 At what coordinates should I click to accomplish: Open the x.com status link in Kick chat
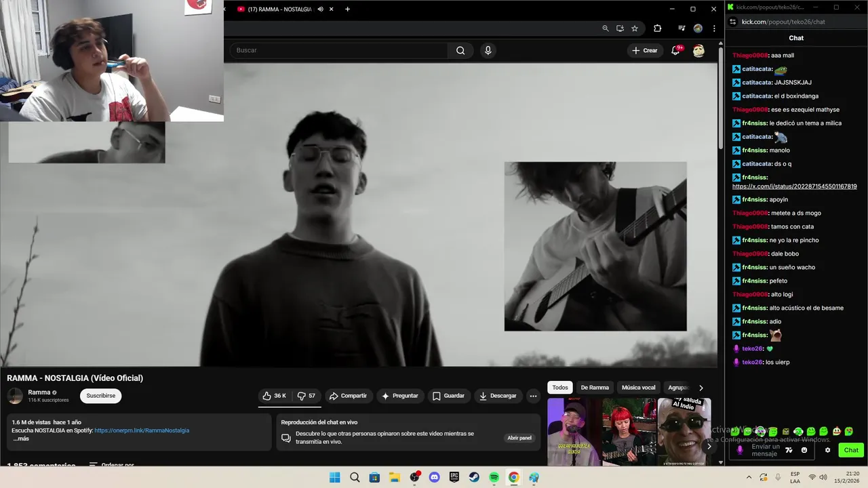[x=794, y=186]
